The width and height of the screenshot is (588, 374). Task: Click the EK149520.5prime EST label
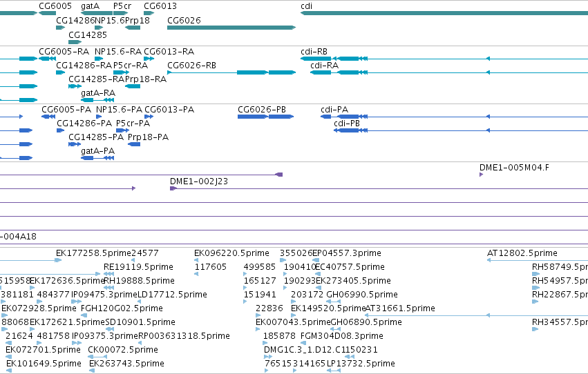(x=328, y=308)
